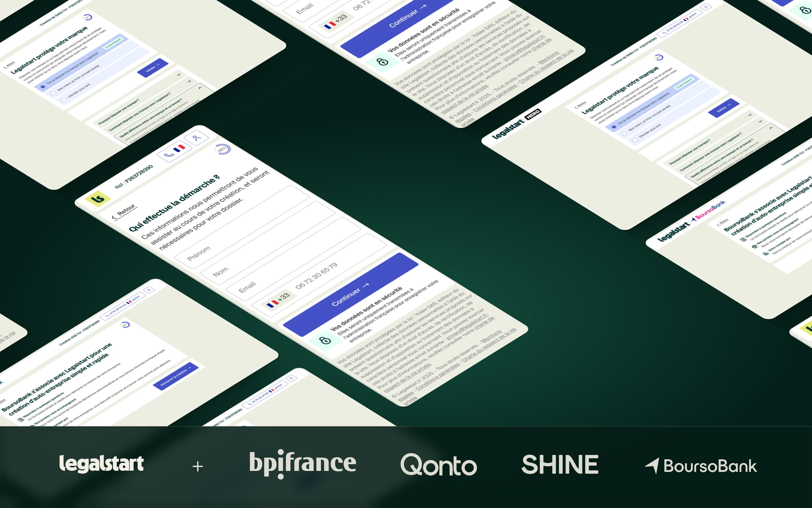Click the 'Réf : F263728390' text beside the ls logo
The image size is (812, 508).
134,177
